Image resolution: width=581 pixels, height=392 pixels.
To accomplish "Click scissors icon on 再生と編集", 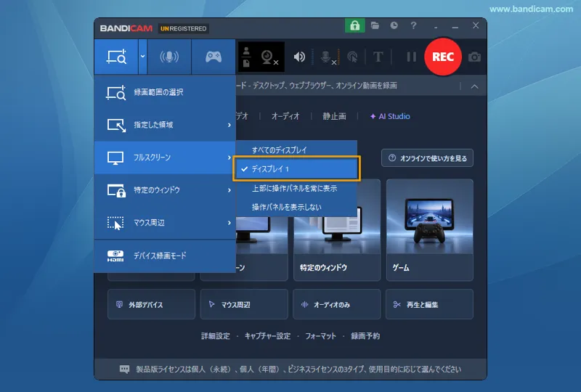I will 397,305.
